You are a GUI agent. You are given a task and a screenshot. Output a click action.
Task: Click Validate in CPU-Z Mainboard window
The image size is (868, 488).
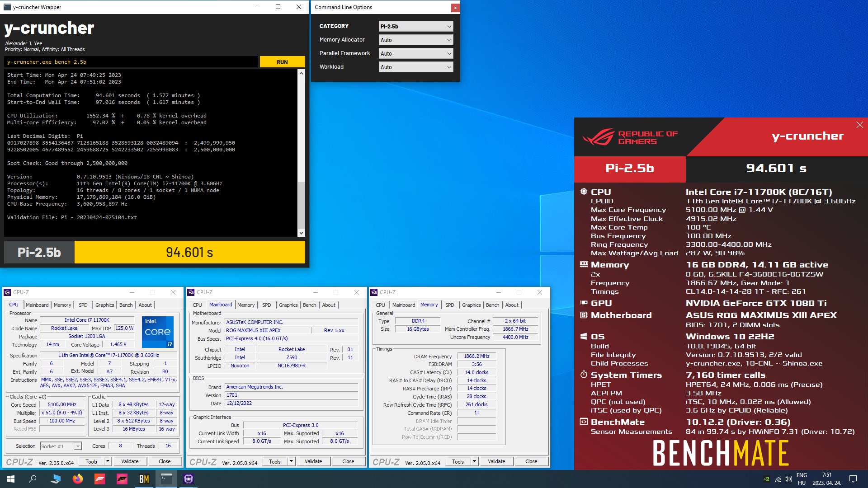(x=313, y=461)
